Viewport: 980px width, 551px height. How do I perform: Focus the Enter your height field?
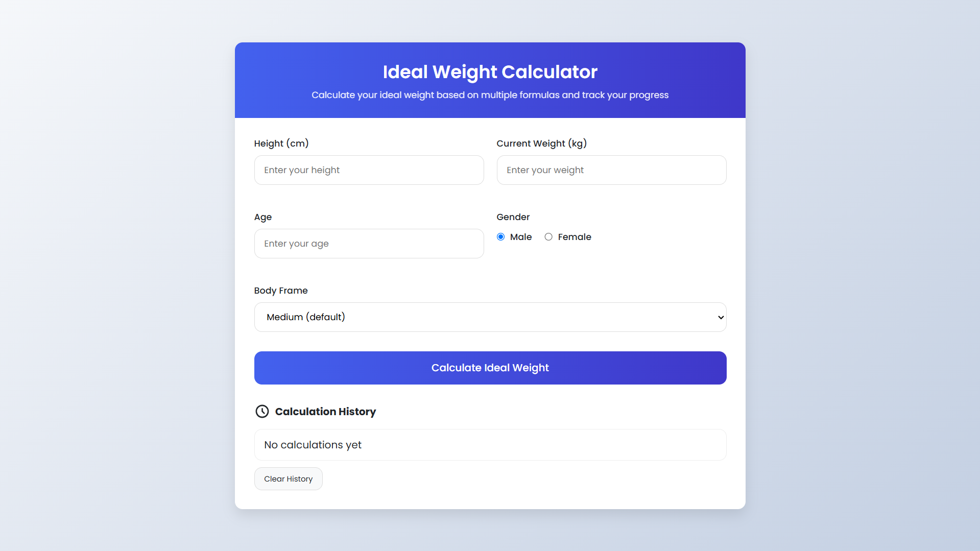[369, 170]
